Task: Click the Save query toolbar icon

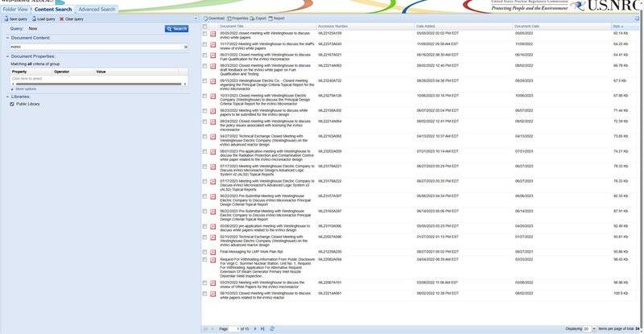Action: (6, 19)
